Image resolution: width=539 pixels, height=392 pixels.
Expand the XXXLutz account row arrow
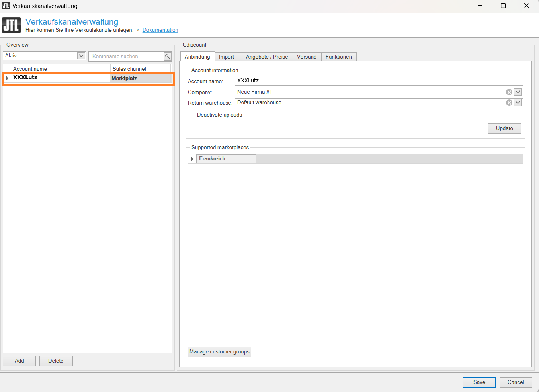[x=7, y=78]
